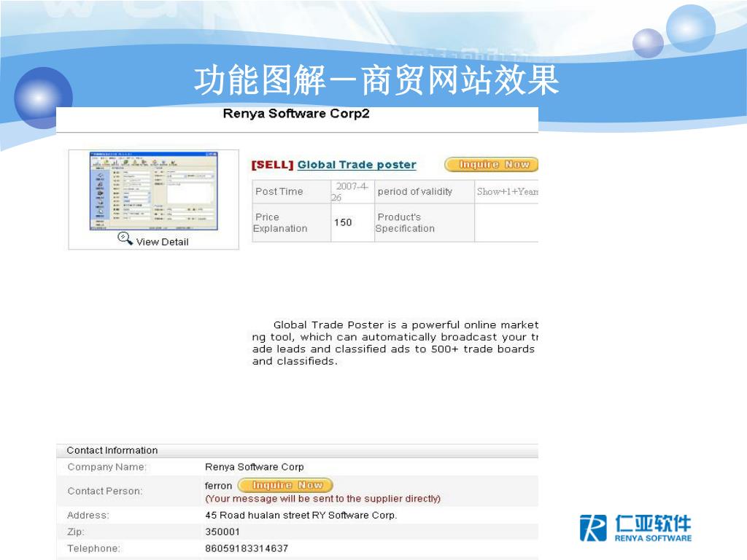
Task: Click the View Detail link
Action: [x=162, y=242]
